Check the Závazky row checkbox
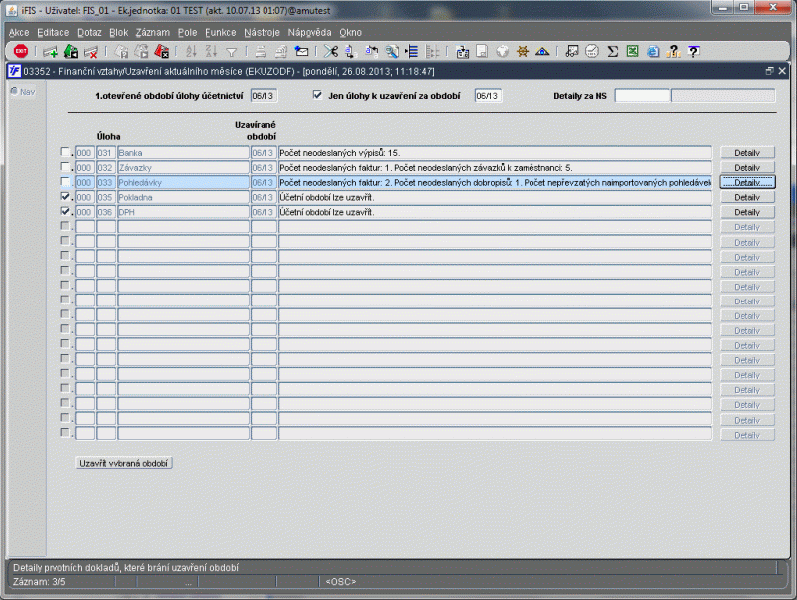The width and height of the screenshot is (797, 600). point(65,166)
